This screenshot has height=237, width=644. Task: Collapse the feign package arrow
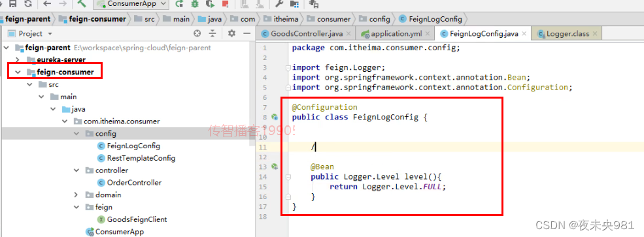pyautogui.click(x=76, y=207)
